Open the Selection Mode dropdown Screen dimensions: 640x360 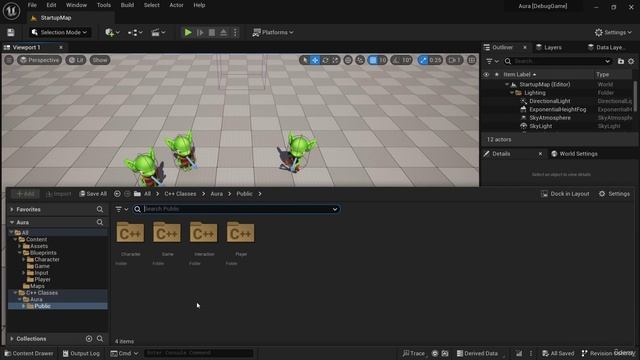tap(60, 32)
